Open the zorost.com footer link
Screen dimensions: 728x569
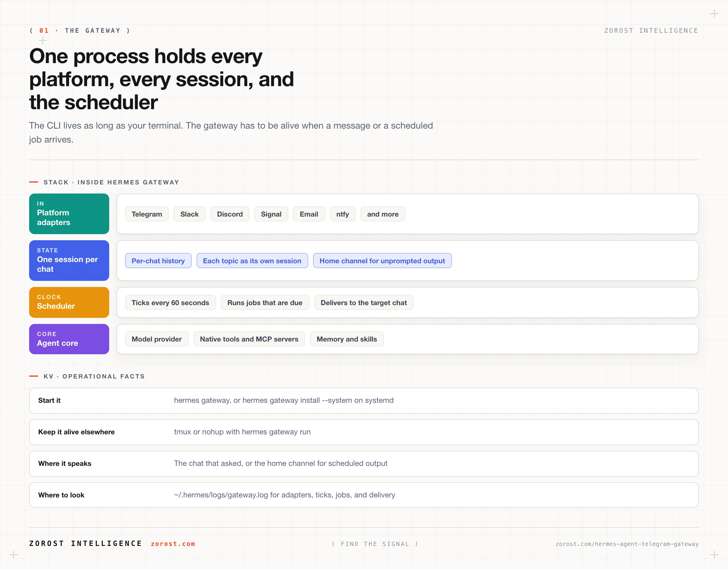[x=173, y=544]
